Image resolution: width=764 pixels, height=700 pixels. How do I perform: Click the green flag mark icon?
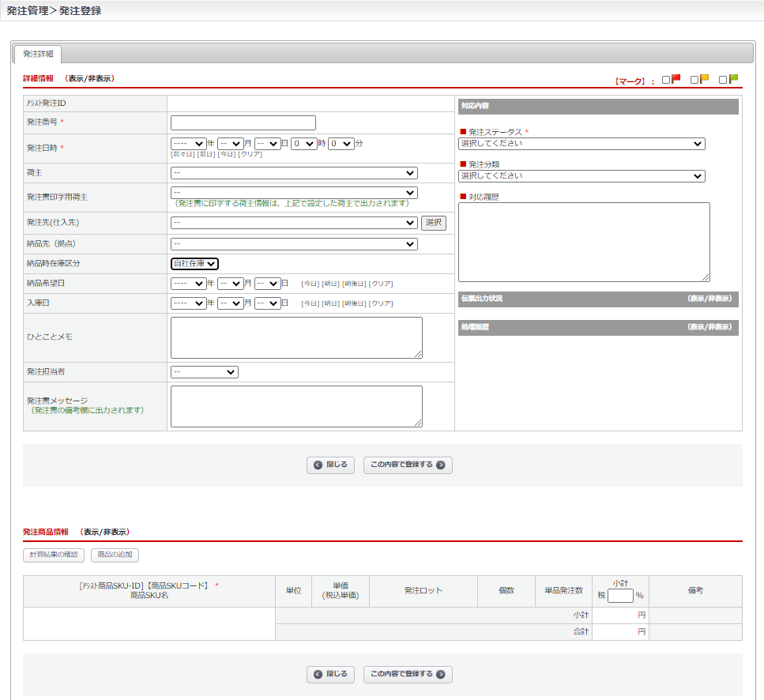point(733,79)
